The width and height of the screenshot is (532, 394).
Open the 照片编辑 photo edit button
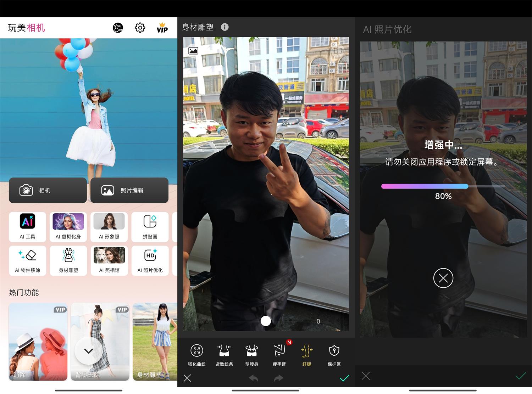coord(129,190)
